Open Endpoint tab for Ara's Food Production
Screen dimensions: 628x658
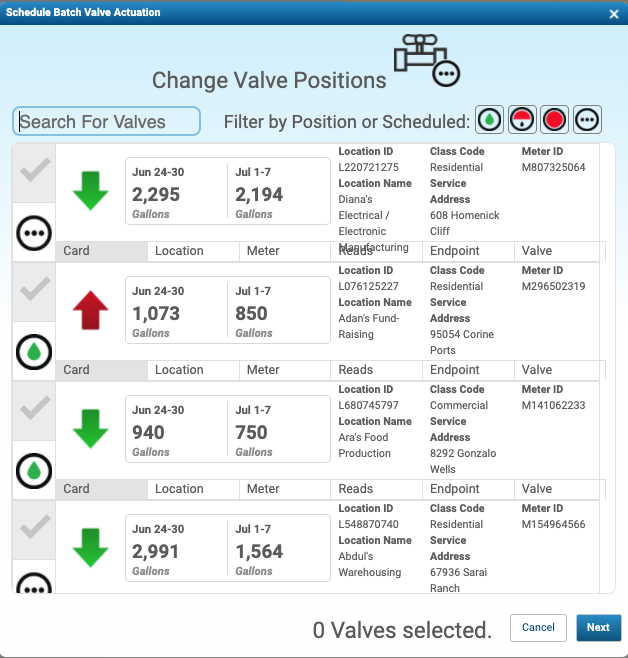coord(455,489)
